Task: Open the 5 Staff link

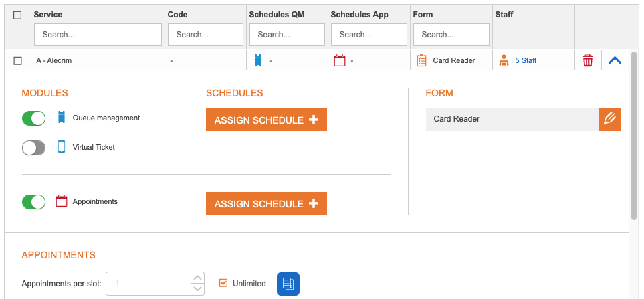Action: click(526, 60)
